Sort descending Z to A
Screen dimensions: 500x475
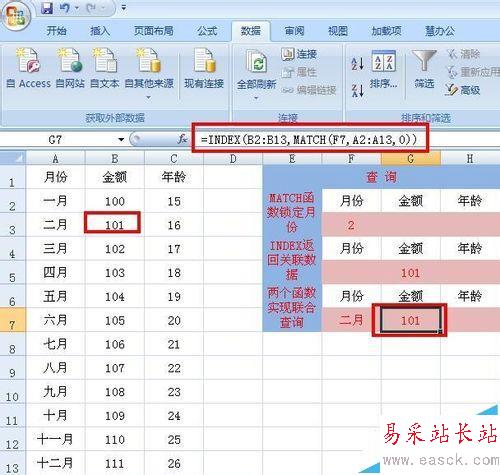357,91
